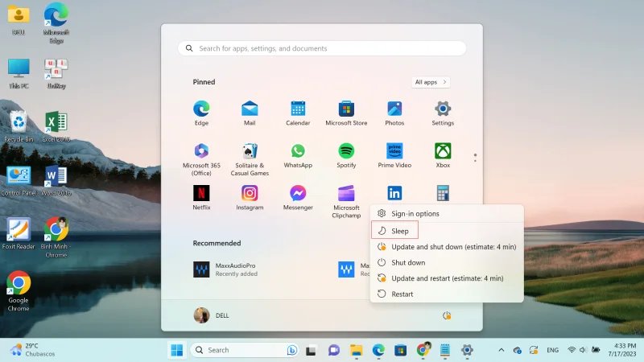
Task: Click the All apps button
Action: click(x=431, y=82)
